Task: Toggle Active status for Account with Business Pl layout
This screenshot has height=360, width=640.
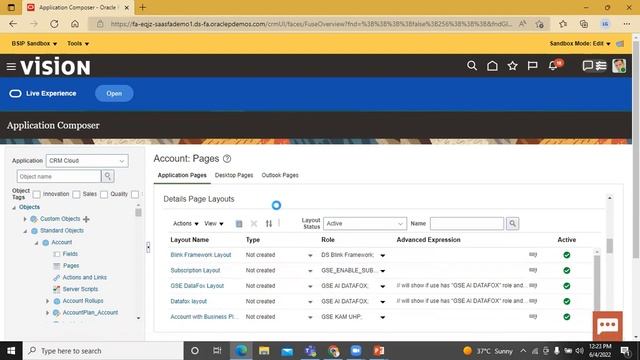Action: tap(567, 317)
